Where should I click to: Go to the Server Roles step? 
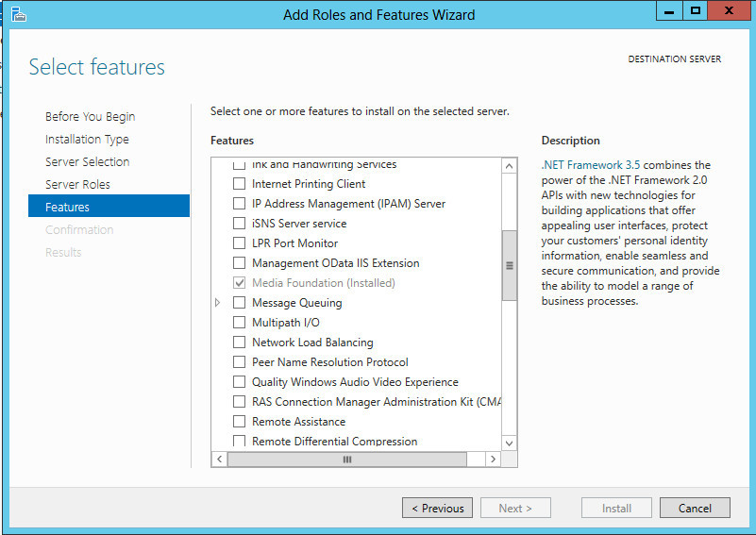pos(77,184)
